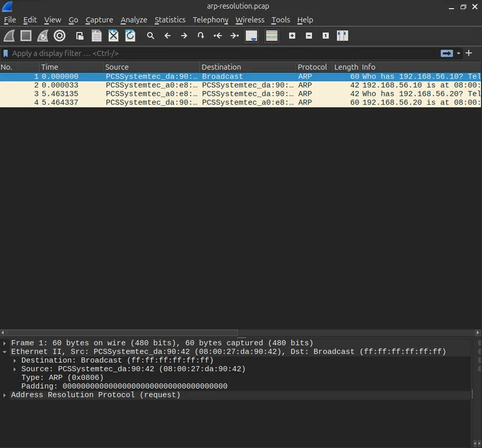Image resolution: width=482 pixels, height=448 pixels.
Task: Sort by the Protocol column header
Action: point(314,67)
